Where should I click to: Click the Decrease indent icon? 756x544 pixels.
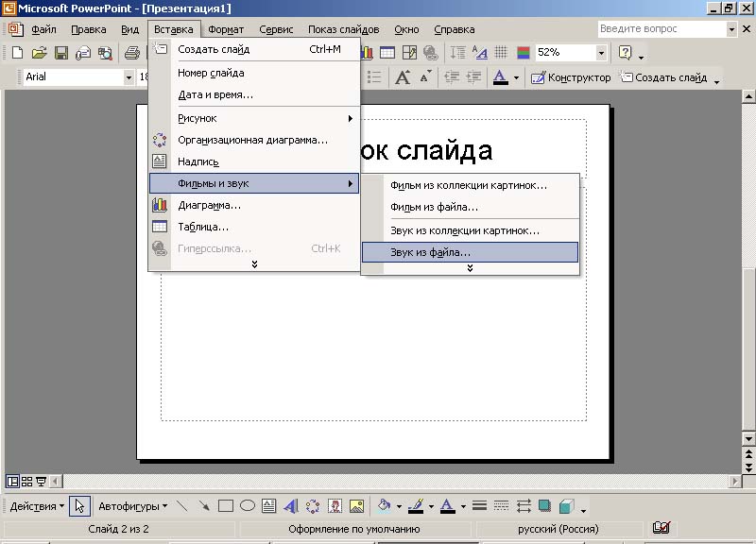pos(452,77)
